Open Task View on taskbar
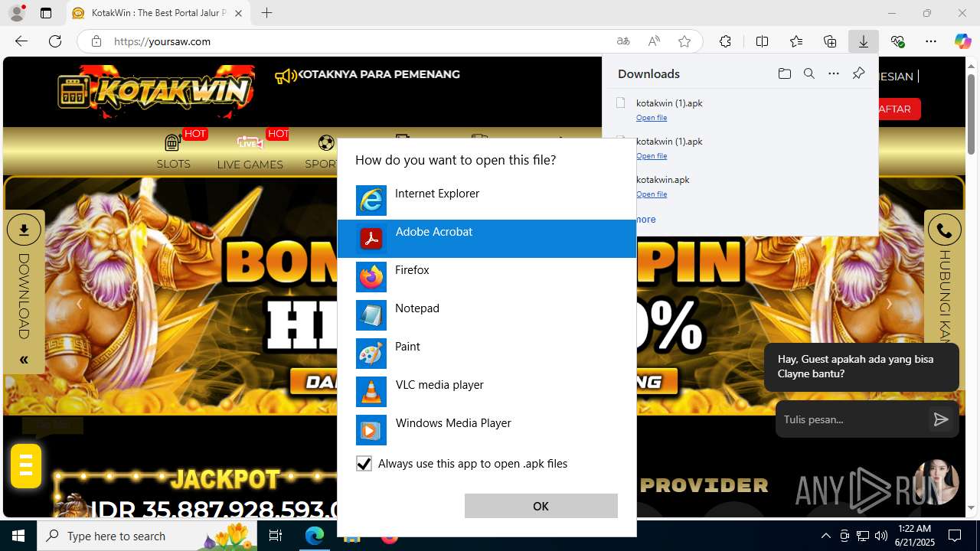The height and width of the screenshot is (551, 980). click(276, 536)
